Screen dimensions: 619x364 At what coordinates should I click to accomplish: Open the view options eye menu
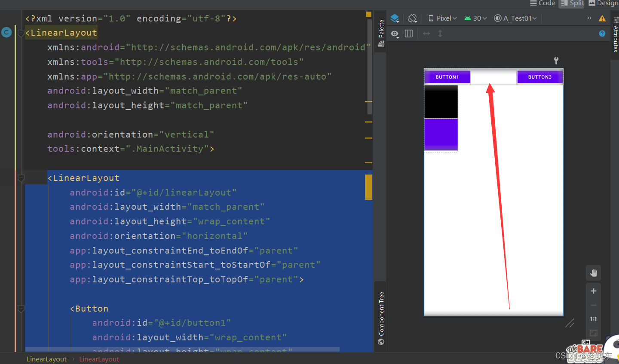[395, 34]
